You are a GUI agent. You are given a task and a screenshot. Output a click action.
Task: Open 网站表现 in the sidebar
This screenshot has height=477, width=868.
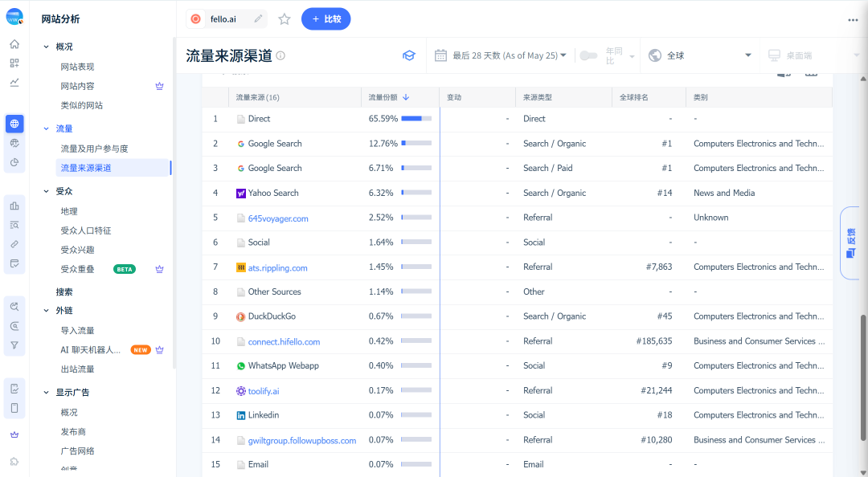[77, 67]
